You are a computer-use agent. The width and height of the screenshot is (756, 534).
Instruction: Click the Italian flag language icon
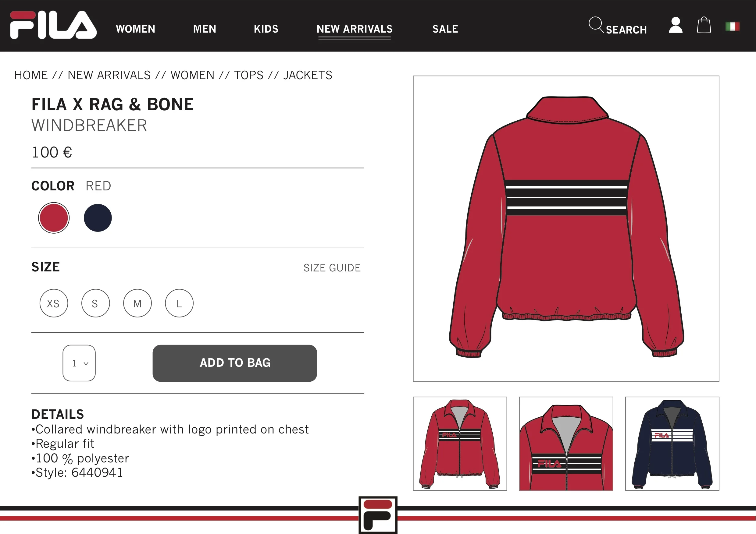733,26
